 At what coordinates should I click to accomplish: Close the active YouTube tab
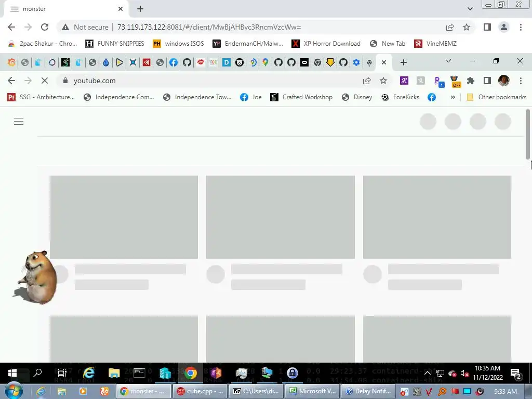point(384,62)
